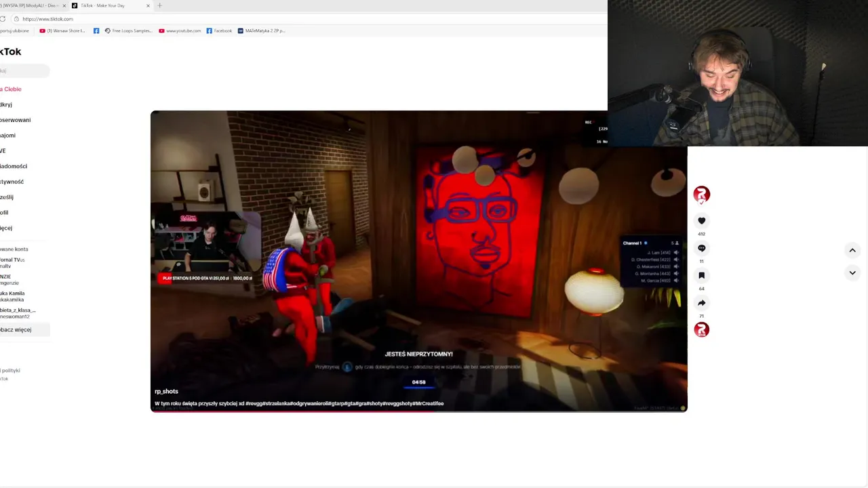This screenshot has height=488, width=868.
Task: Like the video with the heart icon
Action: pos(701,221)
